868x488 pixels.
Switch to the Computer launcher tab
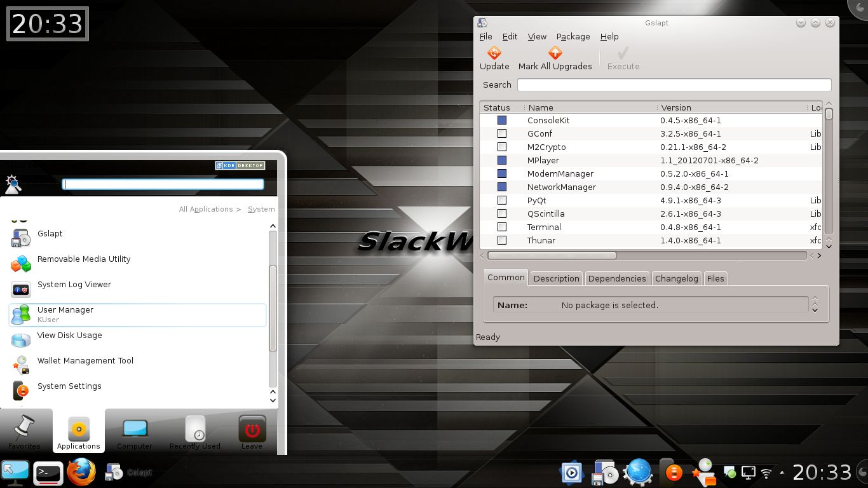135,432
